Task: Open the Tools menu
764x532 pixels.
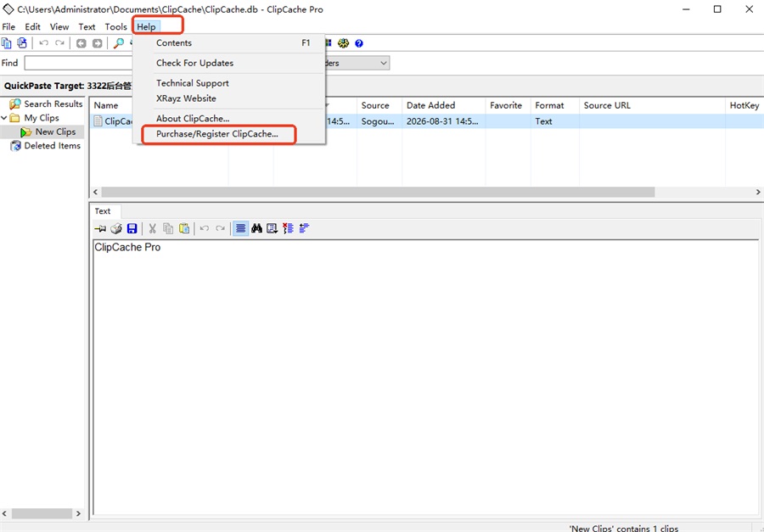Action: pyautogui.click(x=116, y=27)
